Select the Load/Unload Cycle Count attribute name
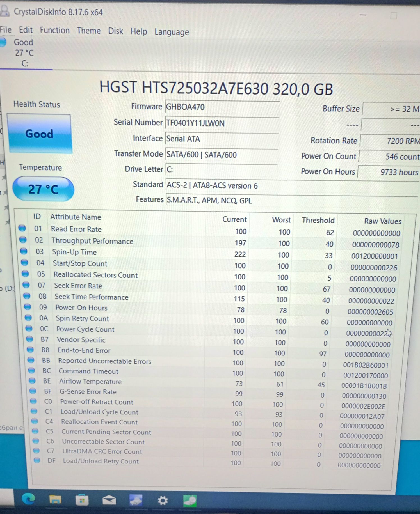Viewport: 420px width, 514px height. [99, 412]
